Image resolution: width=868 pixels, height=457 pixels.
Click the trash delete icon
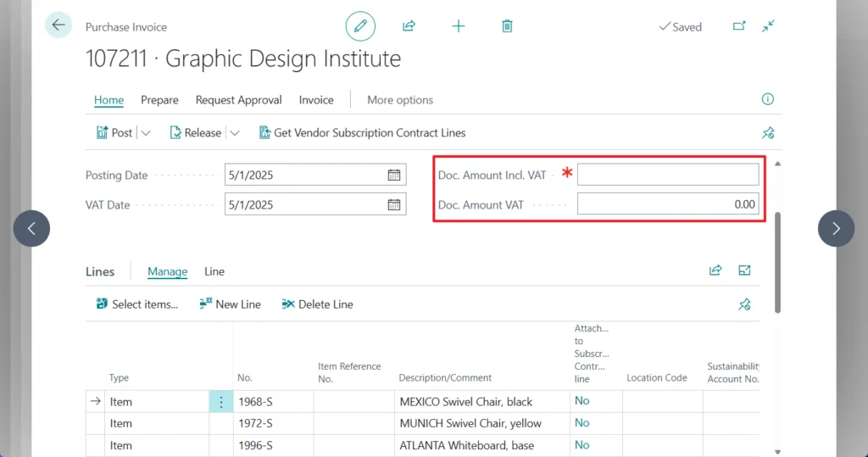(507, 26)
